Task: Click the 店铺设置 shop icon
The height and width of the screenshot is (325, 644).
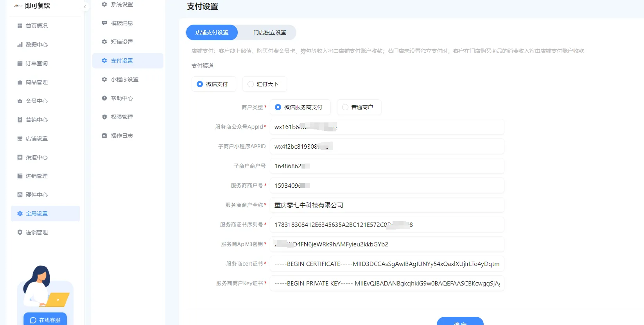Action: pyautogui.click(x=20, y=138)
